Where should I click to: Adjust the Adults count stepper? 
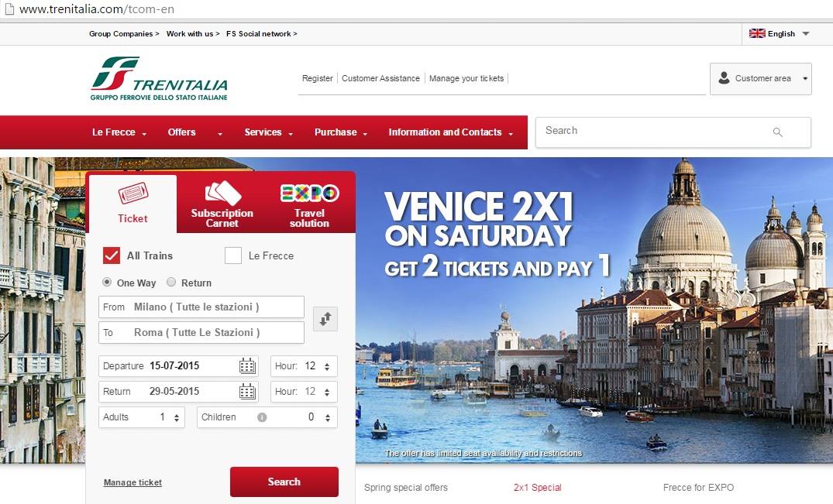pyautogui.click(x=177, y=417)
